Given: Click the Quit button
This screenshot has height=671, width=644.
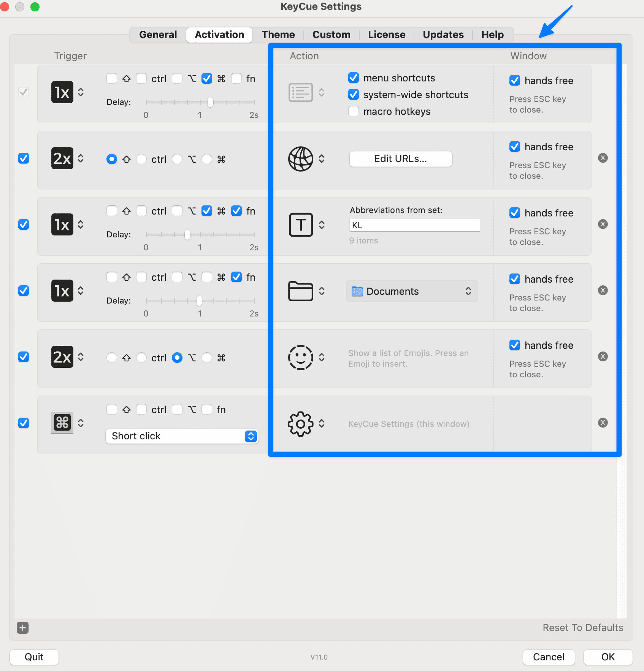Looking at the screenshot, I should (34, 657).
